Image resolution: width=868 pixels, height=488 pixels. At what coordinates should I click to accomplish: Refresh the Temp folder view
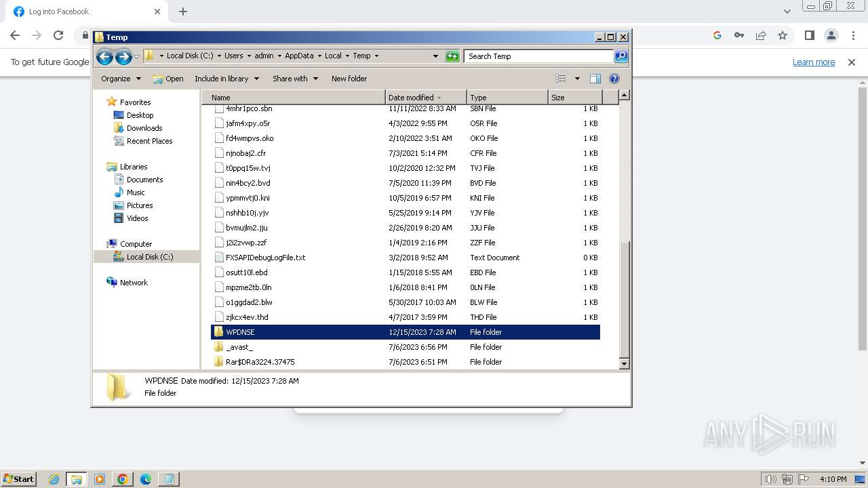452,56
